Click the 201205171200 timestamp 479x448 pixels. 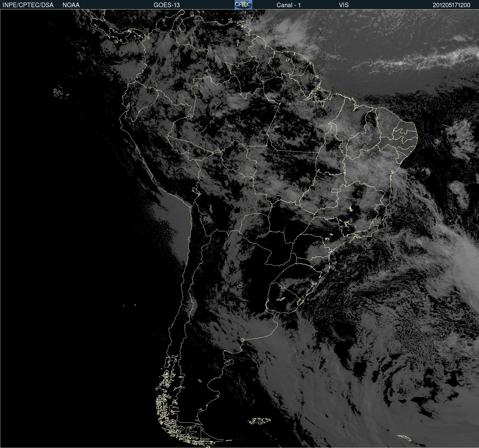(x=451, y=5)
